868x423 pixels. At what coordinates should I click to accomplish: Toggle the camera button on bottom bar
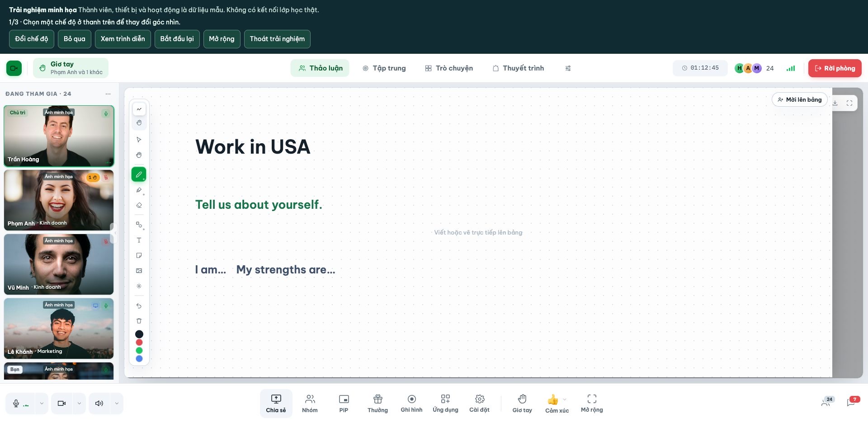[x=62, y=404]
